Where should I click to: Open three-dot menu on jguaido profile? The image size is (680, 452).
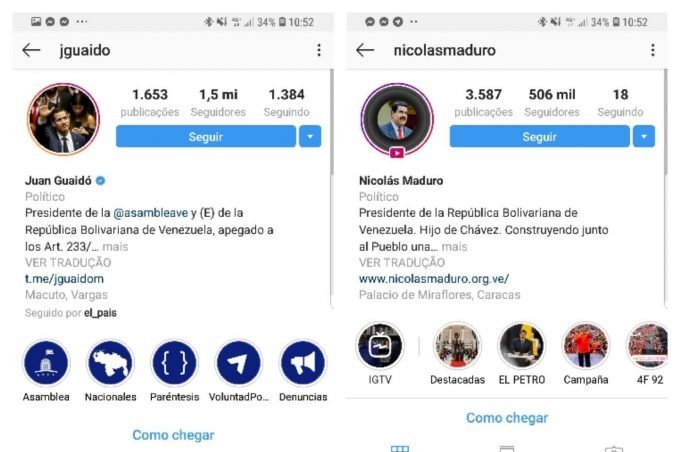tap(319, 50)
